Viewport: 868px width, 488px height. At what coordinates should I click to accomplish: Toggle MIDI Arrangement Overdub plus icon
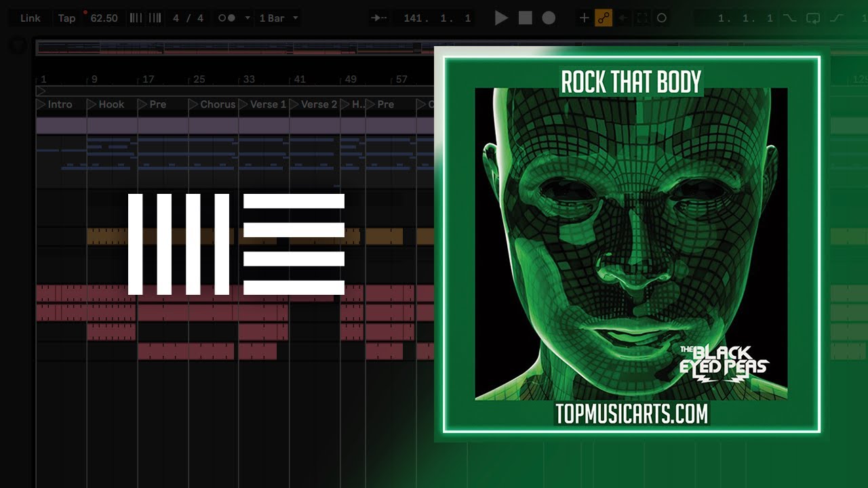click(x=584, y=18)
